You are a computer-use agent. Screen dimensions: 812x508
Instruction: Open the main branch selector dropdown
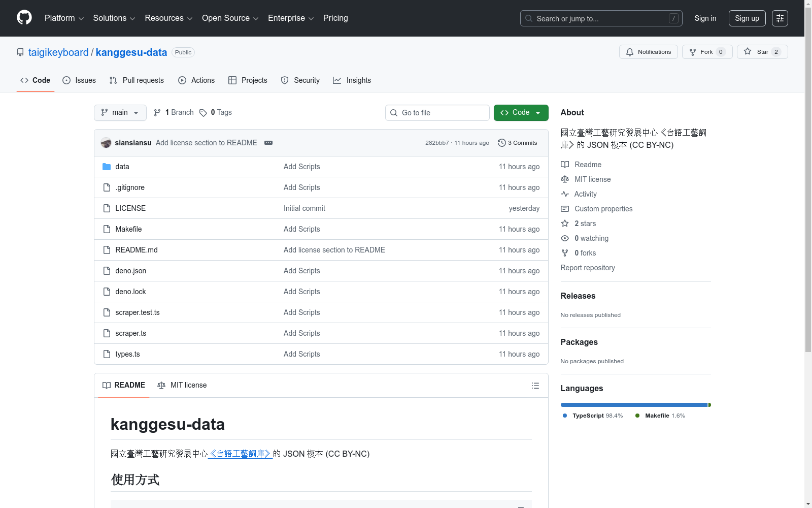[x=120, y=113]
